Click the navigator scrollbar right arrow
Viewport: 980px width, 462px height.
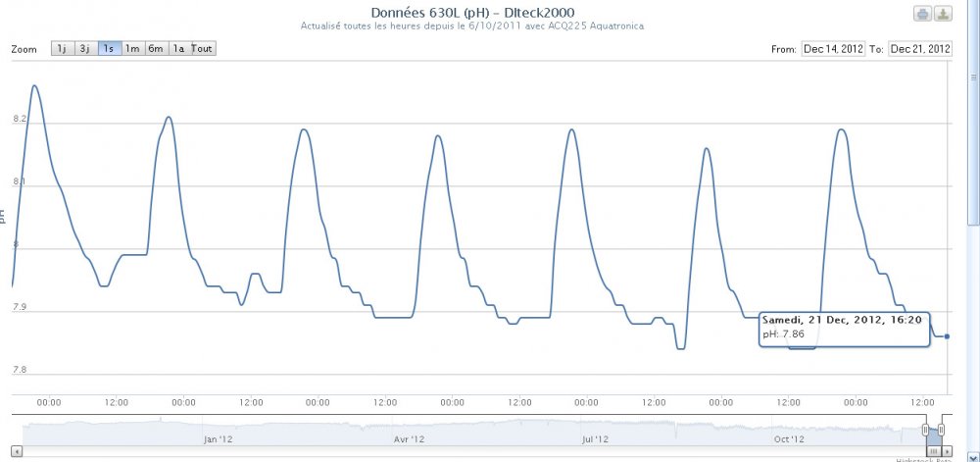pyautogui.click(x=947, y=450)
